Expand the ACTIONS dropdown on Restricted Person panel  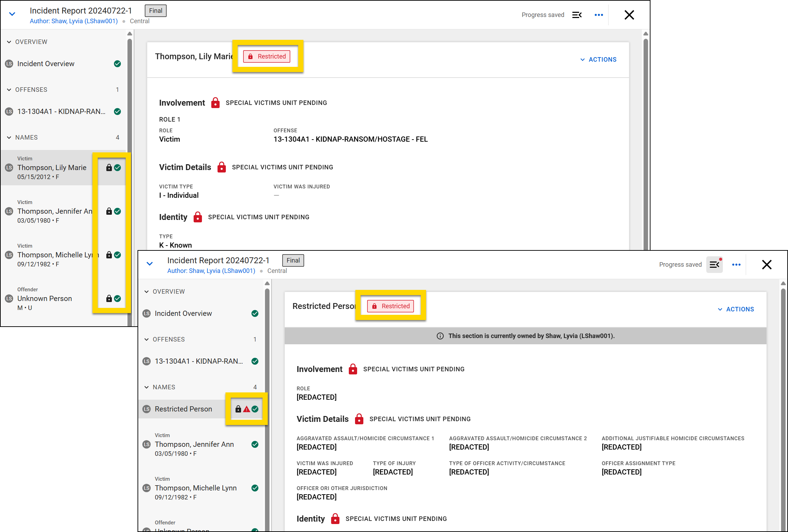(x=735, y=309)
